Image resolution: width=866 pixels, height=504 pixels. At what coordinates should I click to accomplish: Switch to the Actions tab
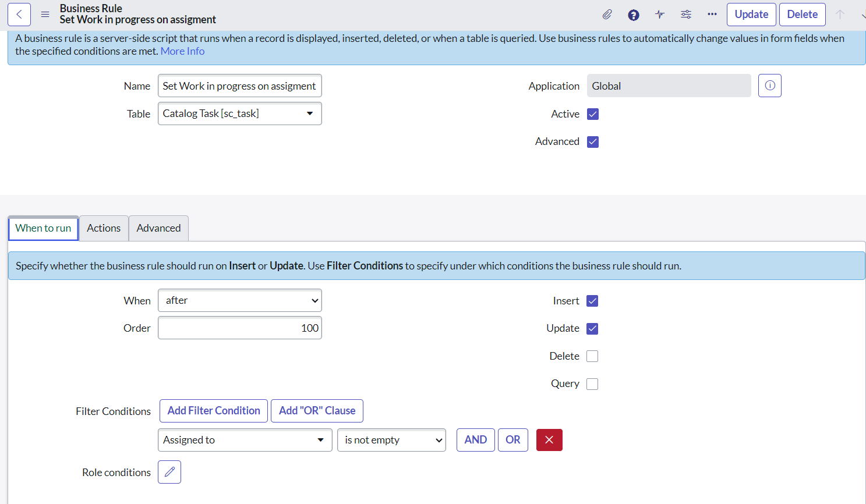(103, 228)
